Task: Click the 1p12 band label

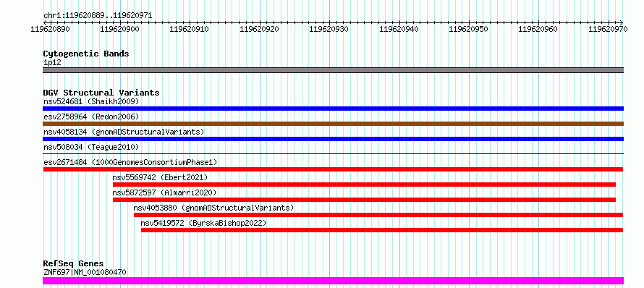Action: [x=52, y=62]
